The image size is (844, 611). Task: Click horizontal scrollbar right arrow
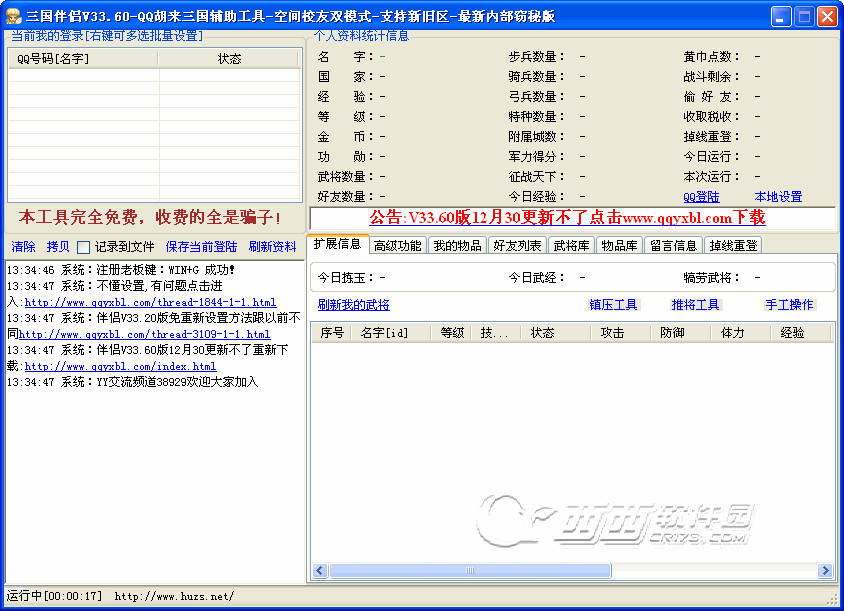tap(825, 570)
